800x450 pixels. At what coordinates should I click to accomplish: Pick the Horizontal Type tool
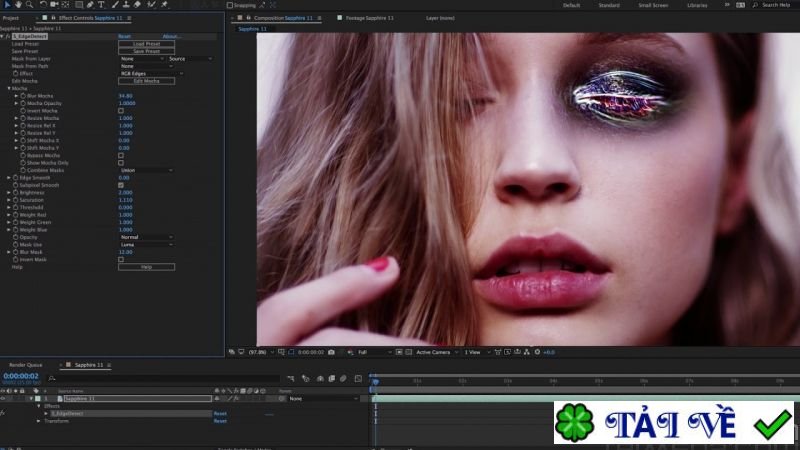click(102, 5)
